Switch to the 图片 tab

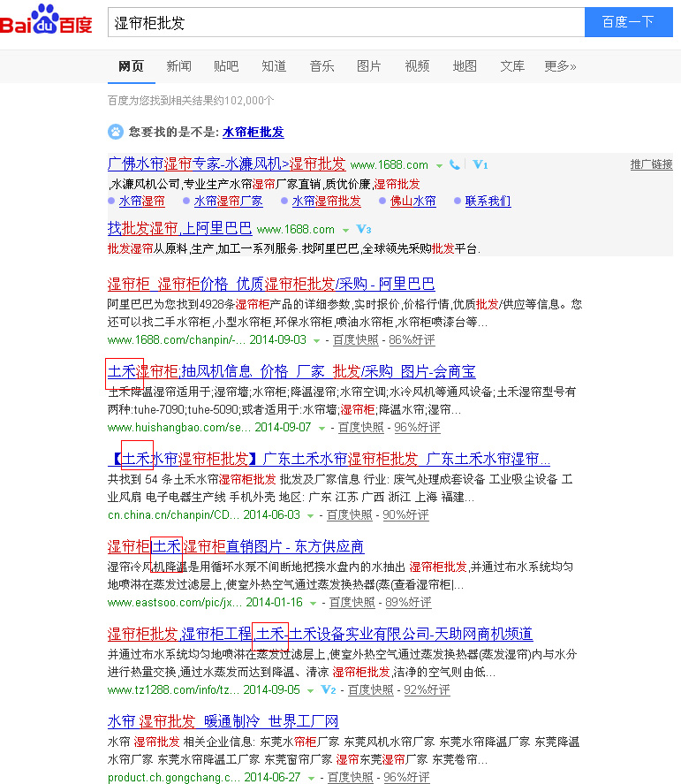pos(369,66)
